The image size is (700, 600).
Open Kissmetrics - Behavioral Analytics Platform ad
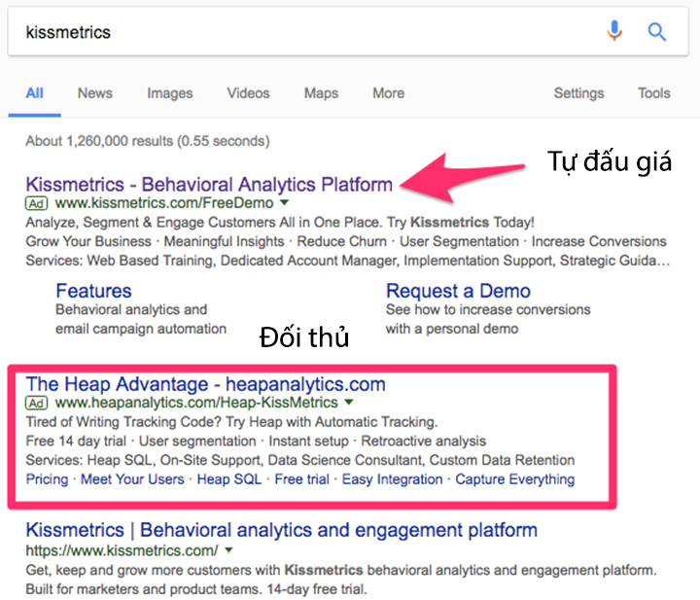[x=209, y=185]
